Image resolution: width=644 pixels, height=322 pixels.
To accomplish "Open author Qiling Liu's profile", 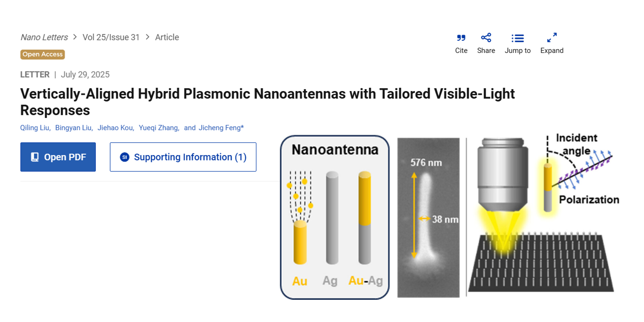I will pyautogui.click(x=35, y=128).
